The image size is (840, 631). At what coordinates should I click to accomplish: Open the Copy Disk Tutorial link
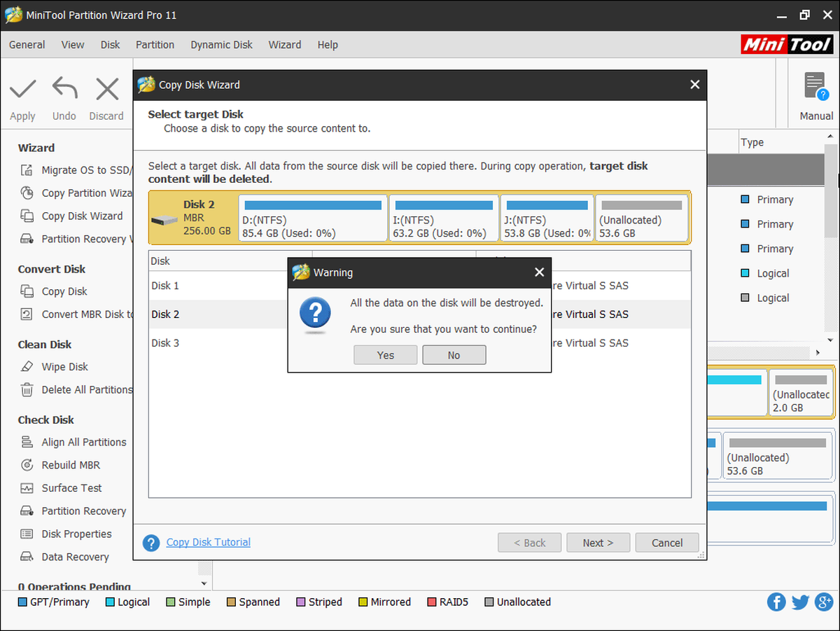click(x=208, y=542)
